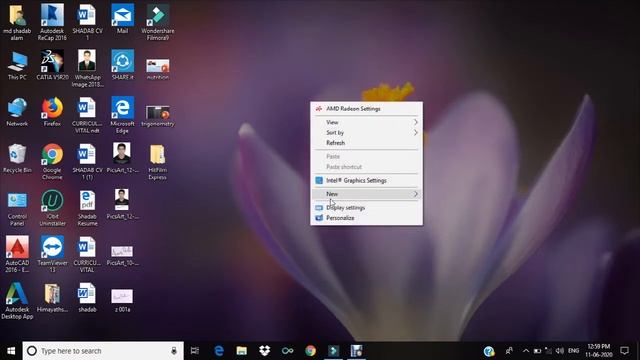Select Wondershare Filmora9 desktop shortcut
The width and height of the screenshot is (640, 360).
[x=158, y=22]
